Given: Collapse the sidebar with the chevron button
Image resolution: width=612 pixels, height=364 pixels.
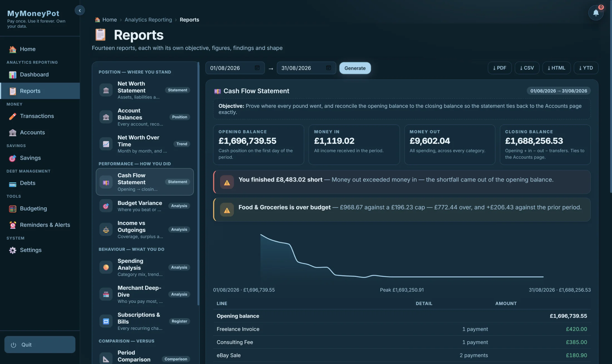Looking at the screenshot, I should pyautogui.click(x=80, y=11).
